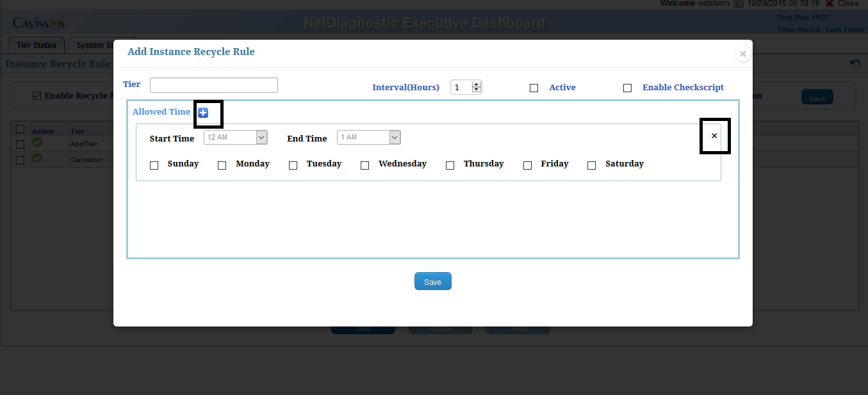This screenshot has width=868, height=395.
Task: Add a new Allowed Time entry with plus icon
Action: pyautogui.click(x=203, y=113)
